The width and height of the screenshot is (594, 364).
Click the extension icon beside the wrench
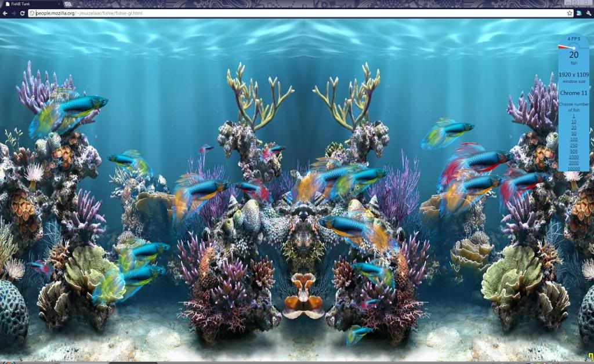click(579, 13)
